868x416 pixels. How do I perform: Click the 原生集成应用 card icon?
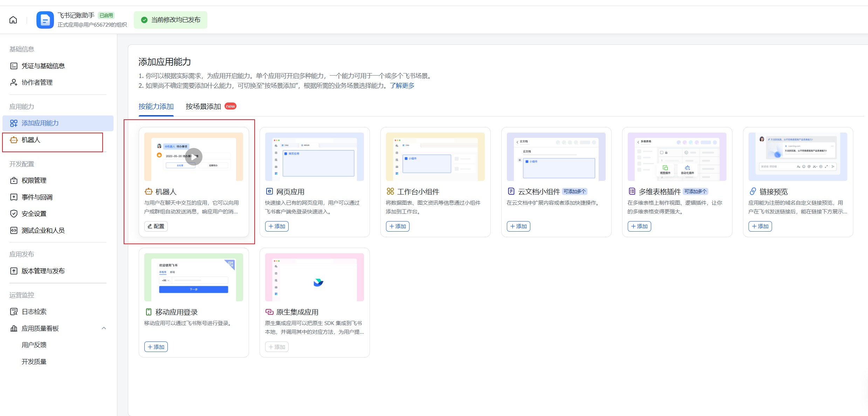coord(269,312)
